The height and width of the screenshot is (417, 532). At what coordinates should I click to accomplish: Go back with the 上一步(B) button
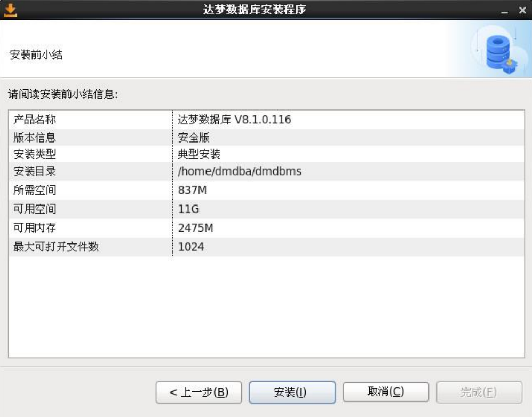click(198, 392)
